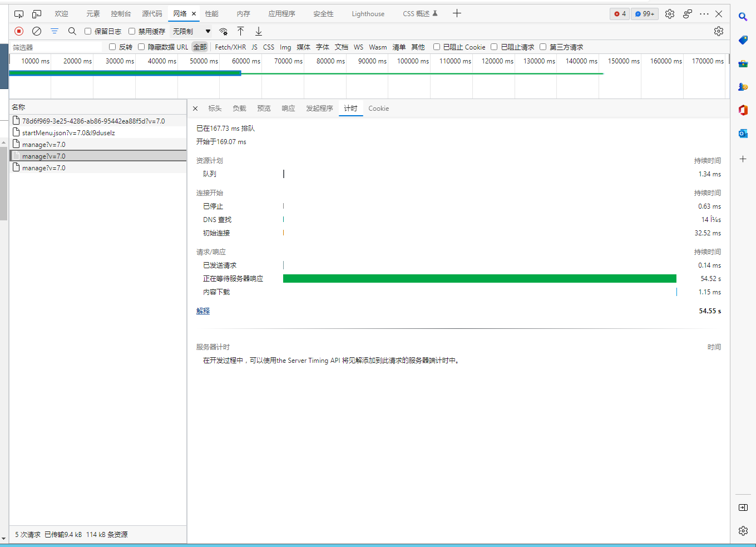Open the 无限制 throttling dropdown
Screen dimensions: 756x547
191,31
